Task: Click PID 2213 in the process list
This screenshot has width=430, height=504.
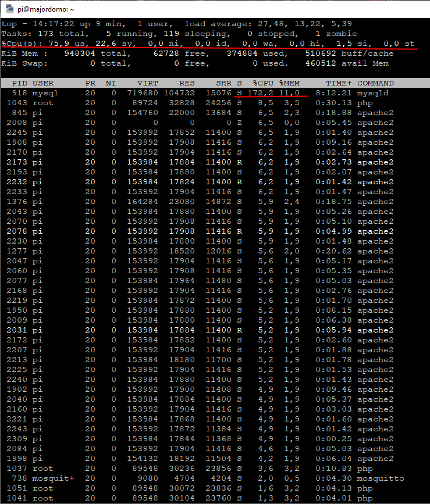Action: pyautogui.click(x=17, y=360)
